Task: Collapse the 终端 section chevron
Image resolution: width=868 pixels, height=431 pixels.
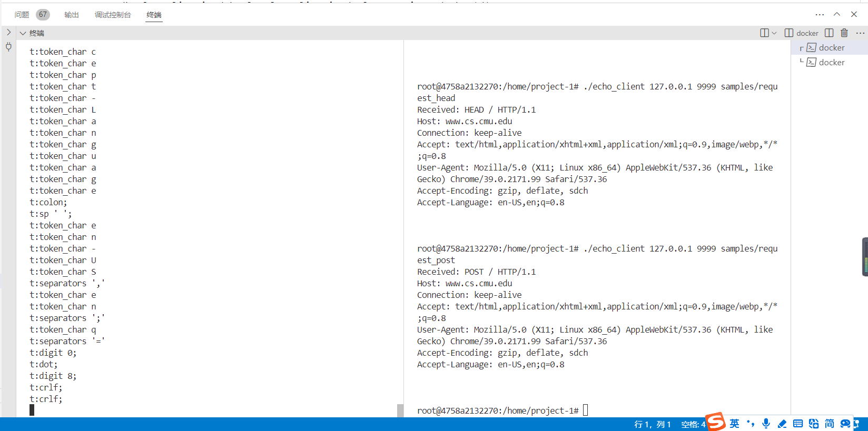Action: click(23, 33)
